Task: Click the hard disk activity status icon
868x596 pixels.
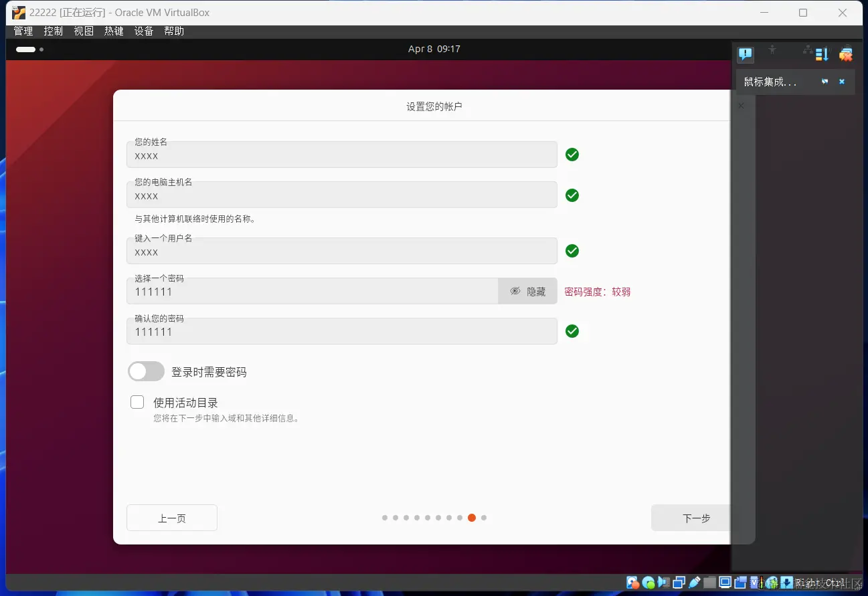Action: [632, 583]
